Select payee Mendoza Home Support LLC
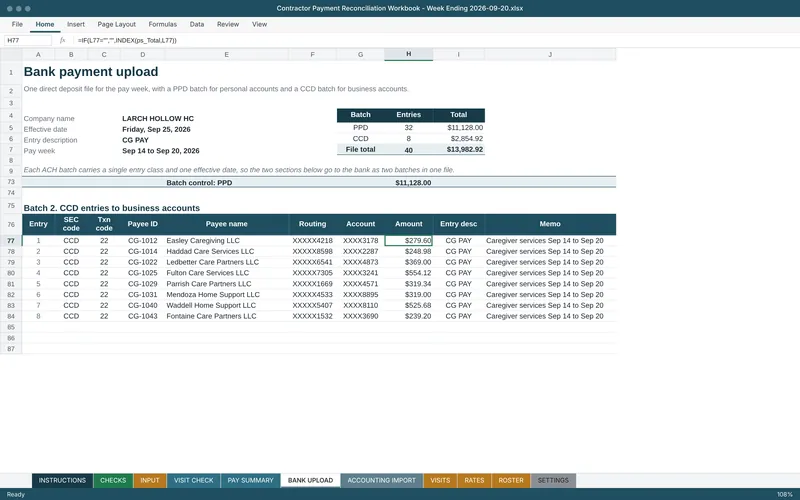This screenshot has height=500, width=800. tap(227, 294)
